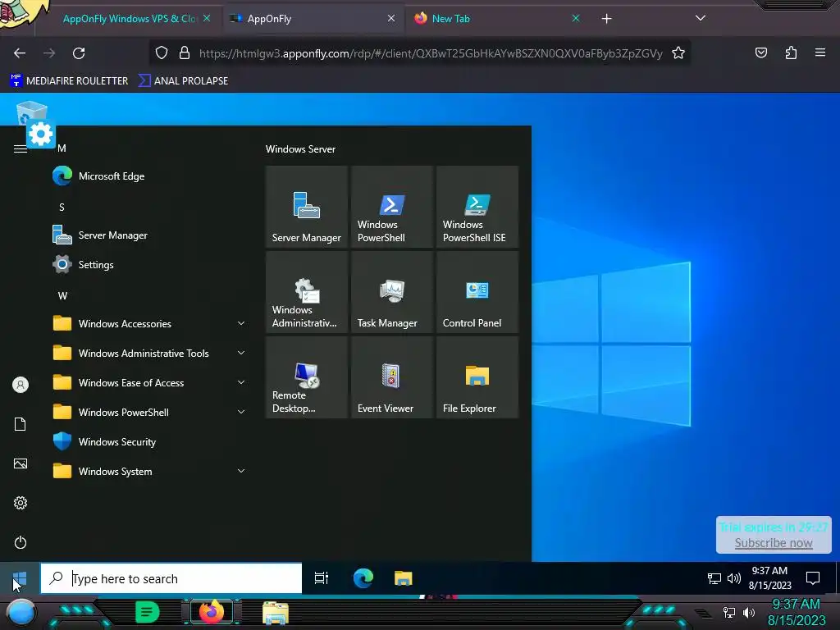
Task: Open File Explorer from the remote taskbar
Action: [404, 578]
